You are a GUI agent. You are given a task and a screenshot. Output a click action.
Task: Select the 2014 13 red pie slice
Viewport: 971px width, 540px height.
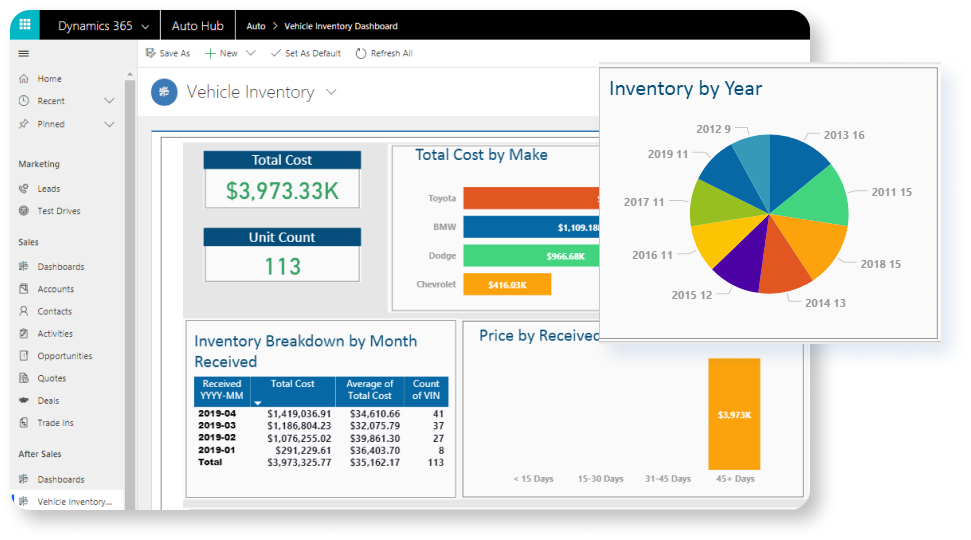coord(783,263)
